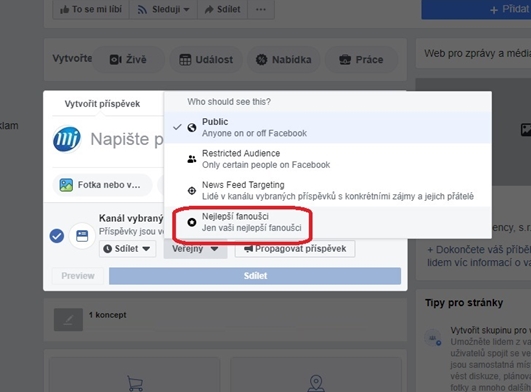
Task: Select the Vytvořit příspěvek tab
Action: (x=102, y=104)
